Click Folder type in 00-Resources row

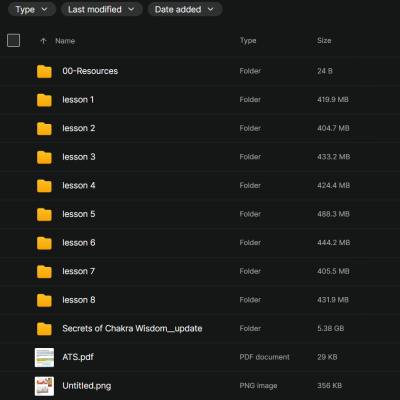tap(250, 71)
